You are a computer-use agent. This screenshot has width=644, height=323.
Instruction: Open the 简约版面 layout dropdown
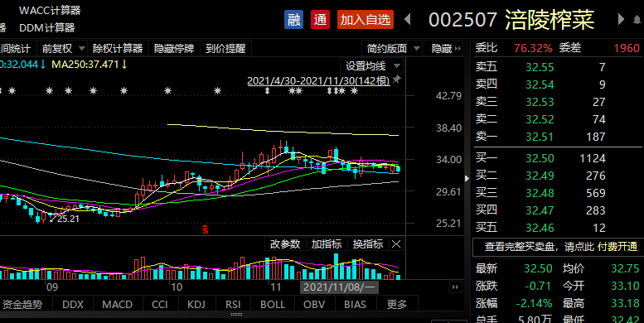coord(393,48)
